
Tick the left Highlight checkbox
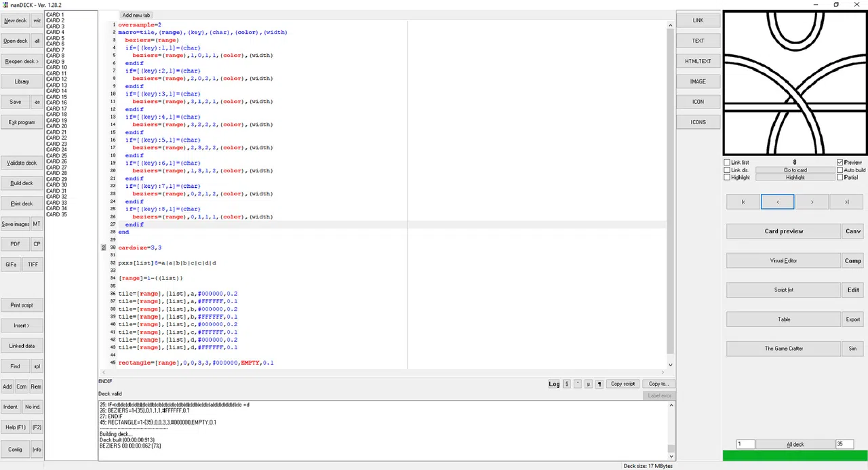727,178
